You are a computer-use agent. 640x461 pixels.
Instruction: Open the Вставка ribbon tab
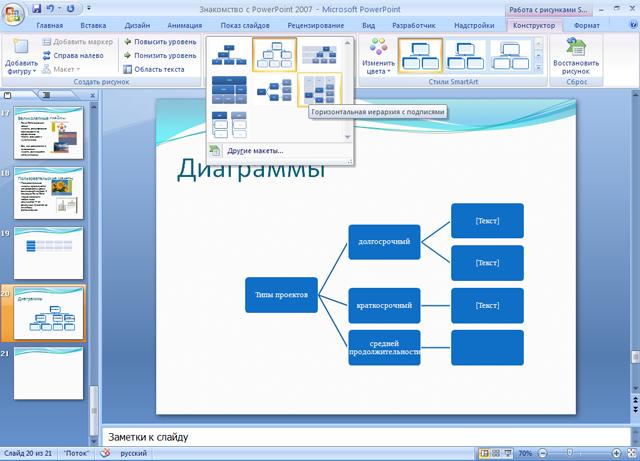tap(92, 25)
